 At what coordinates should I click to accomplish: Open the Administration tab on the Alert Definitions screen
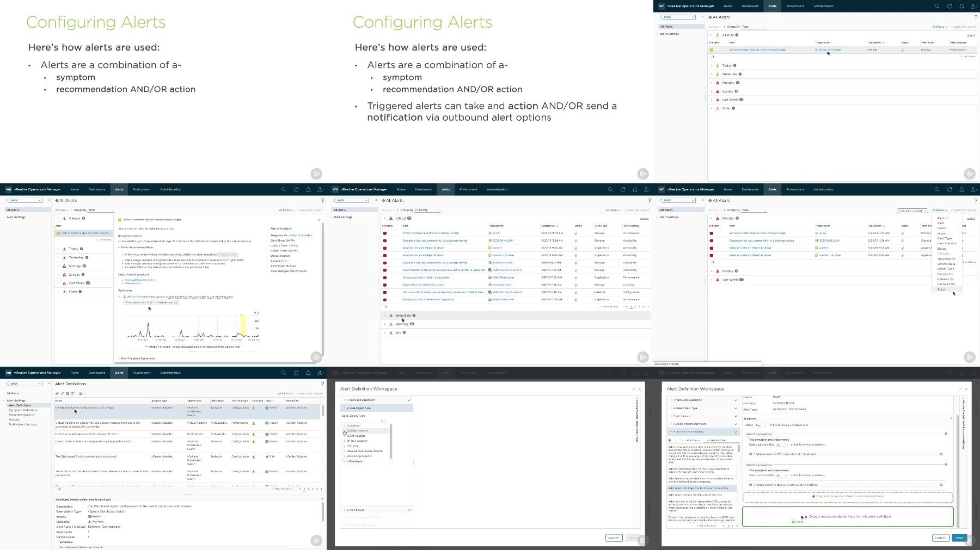170,373
